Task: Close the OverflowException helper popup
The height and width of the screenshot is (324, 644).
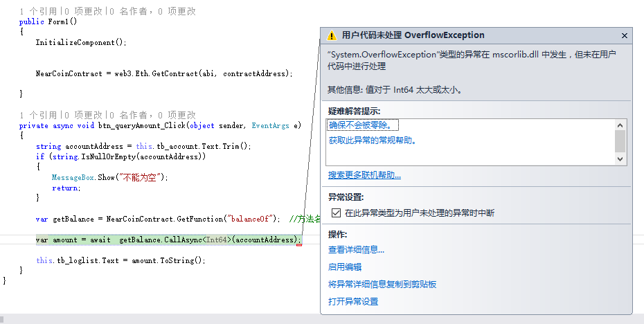Action: [x=624, y=35]
